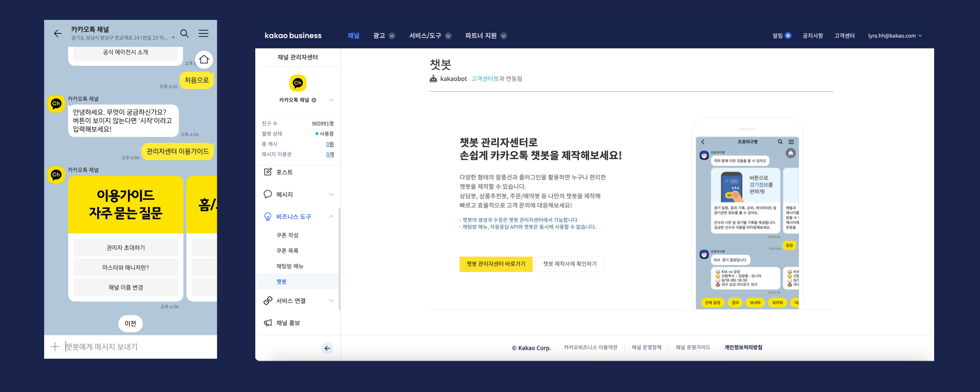Open the lyra.hh@kakao.com account dropdown
This screenshot has height=392, width=980.
tap(894, 36)
